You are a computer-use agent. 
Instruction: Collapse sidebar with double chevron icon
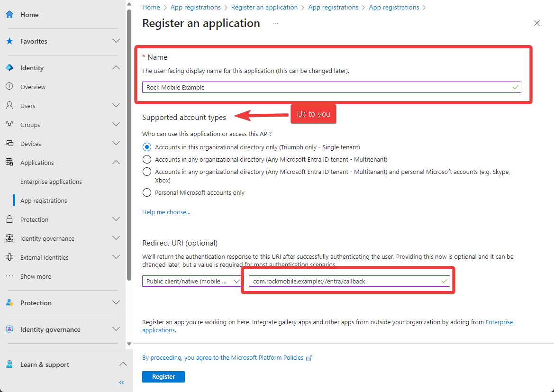(x=121, y=383)
